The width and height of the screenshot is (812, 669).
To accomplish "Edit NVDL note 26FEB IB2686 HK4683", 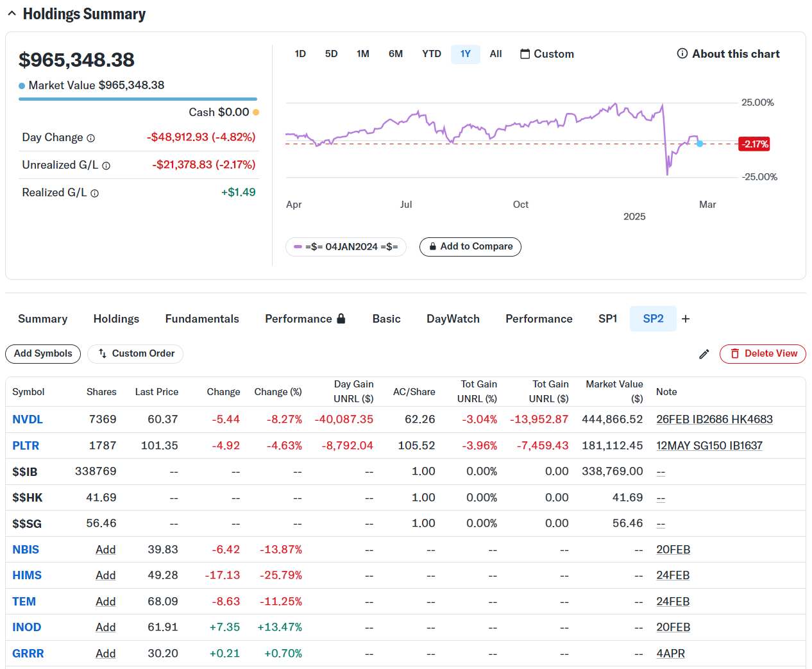I will [715, 419].
